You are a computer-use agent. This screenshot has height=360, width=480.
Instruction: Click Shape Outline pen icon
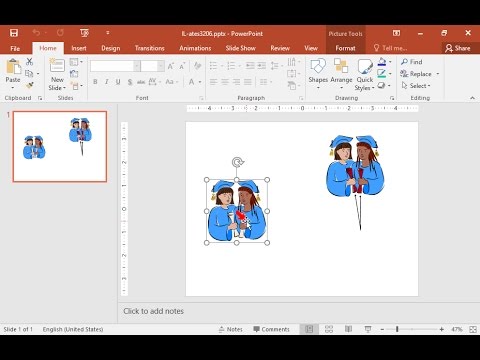coord(382,74)
